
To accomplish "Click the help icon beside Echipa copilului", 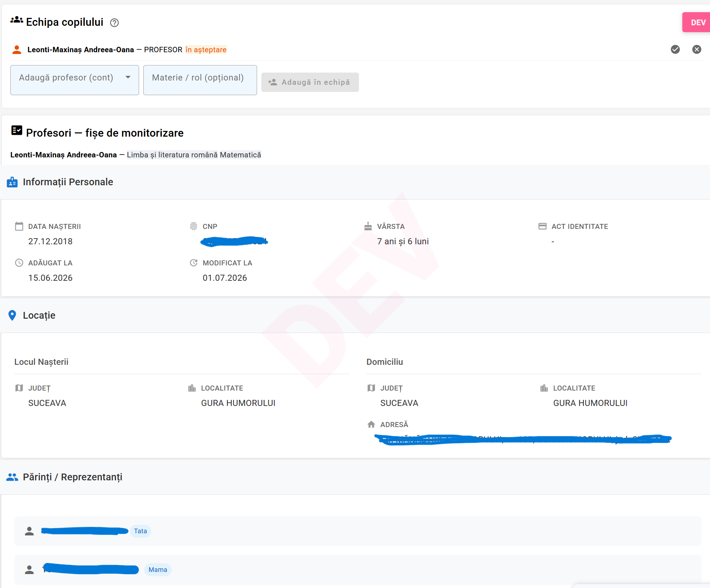I will click(114, 23).
